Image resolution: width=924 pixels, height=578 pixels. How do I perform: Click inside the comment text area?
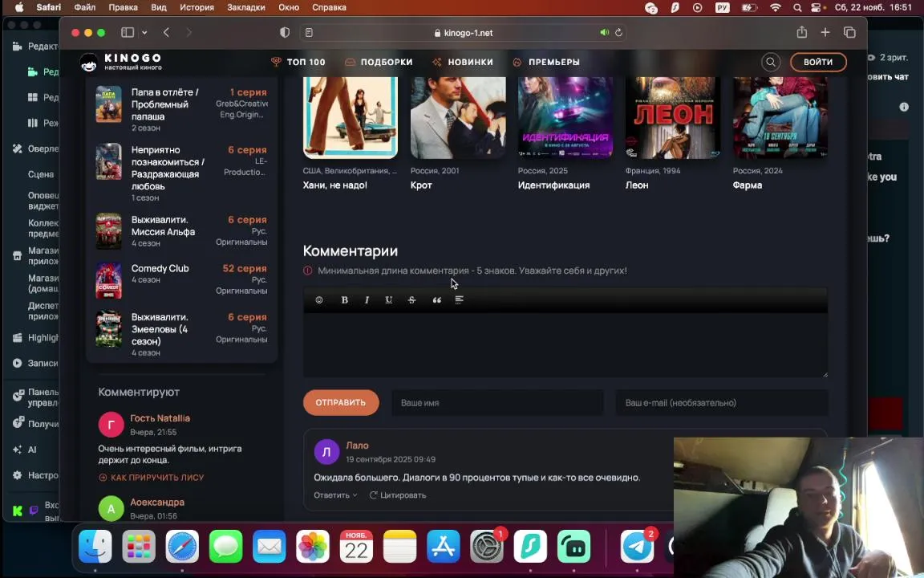[x=565, y=345]
